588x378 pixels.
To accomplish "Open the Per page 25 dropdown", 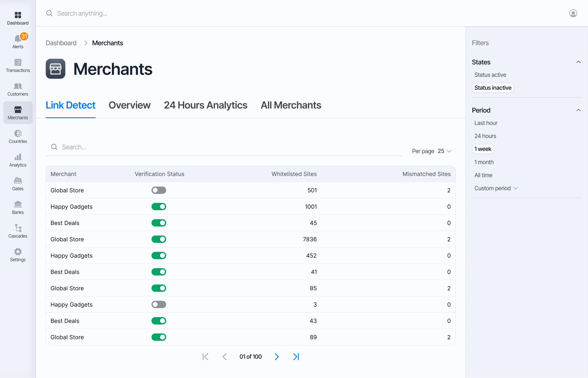I will (444, 151).
